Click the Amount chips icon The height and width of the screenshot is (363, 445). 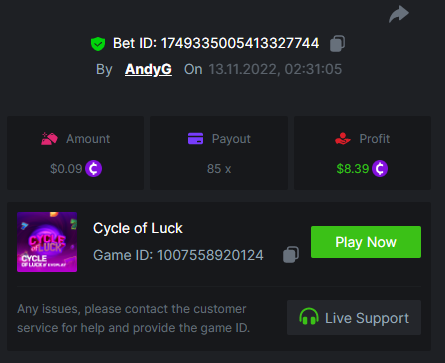(49, 139)
